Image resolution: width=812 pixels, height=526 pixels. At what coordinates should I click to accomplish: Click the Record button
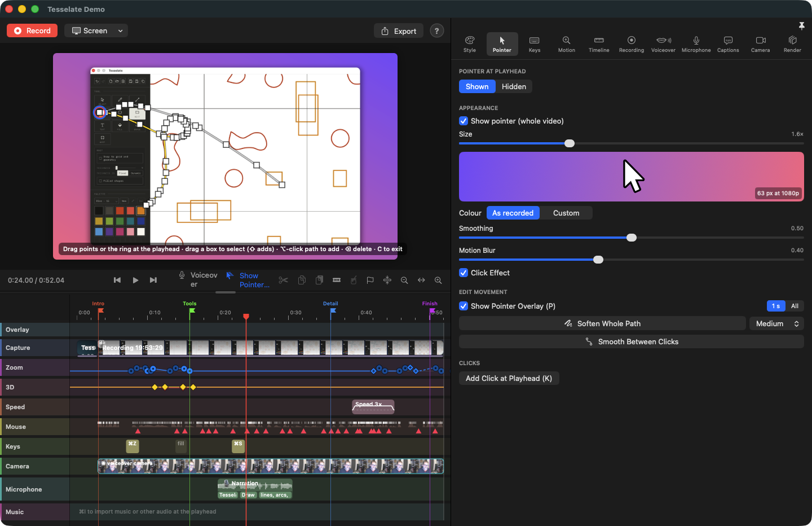click(33, 31)
